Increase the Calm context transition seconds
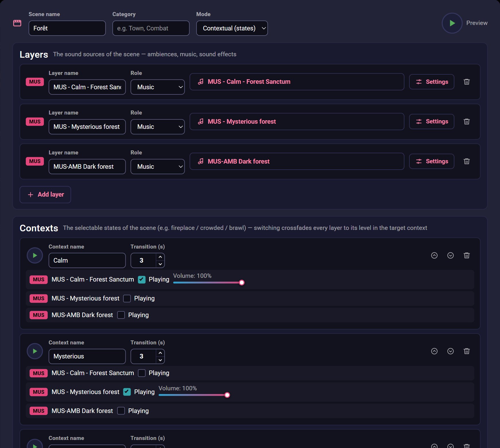 [x=160, y=257]
